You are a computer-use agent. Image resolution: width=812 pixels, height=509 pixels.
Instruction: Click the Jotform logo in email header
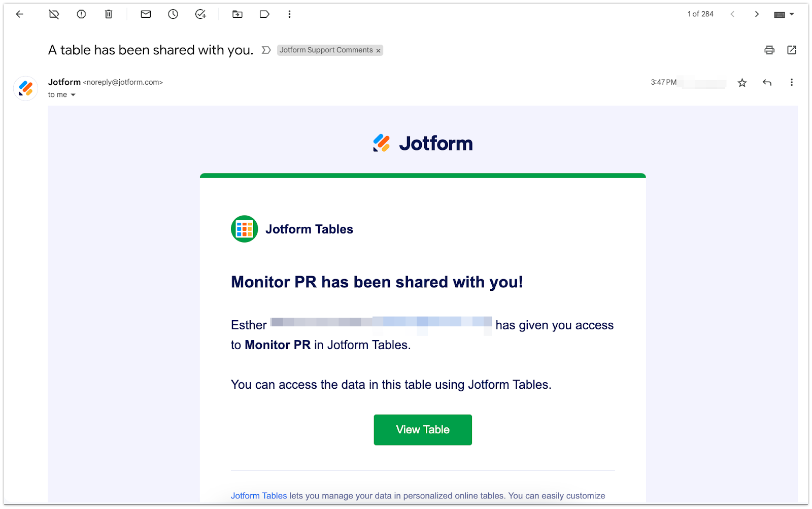point(423,143)
